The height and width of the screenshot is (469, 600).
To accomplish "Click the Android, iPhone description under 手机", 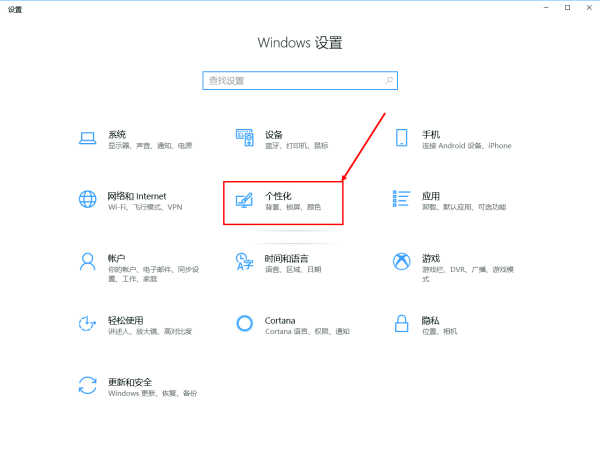I will click(x=467, y=145).
